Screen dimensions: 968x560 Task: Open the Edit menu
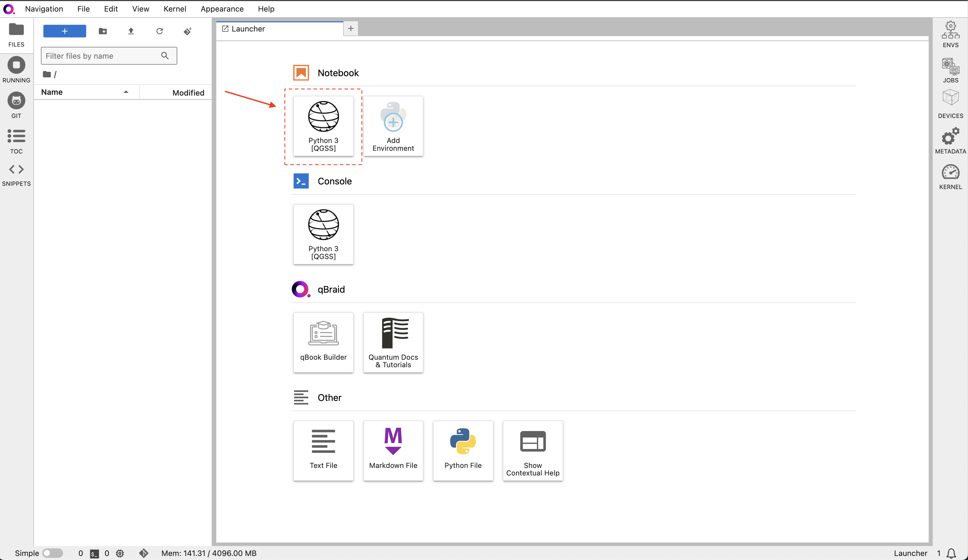point(111,9)
